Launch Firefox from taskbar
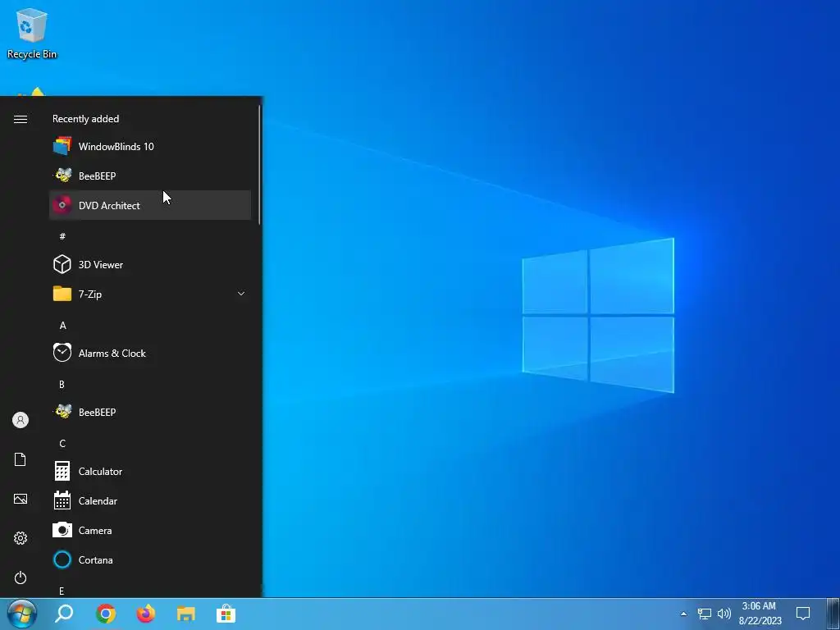840x630 pixels. point(146,614)
